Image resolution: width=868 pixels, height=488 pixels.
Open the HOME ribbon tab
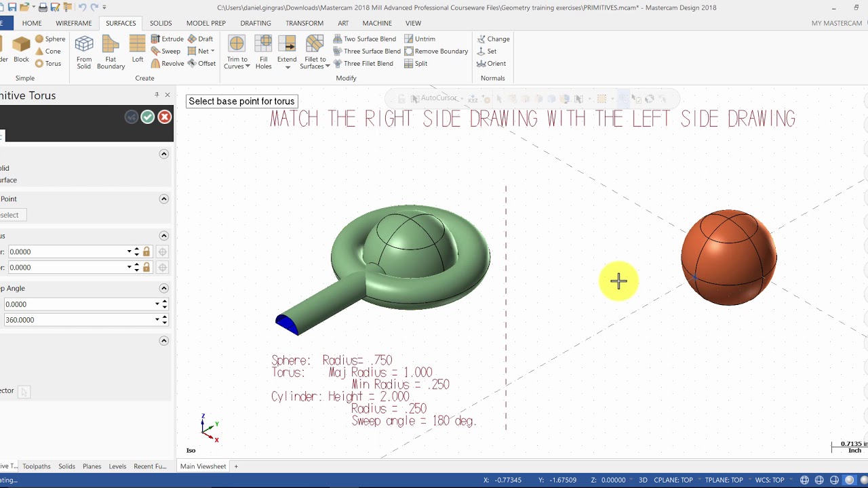pyautogui.click(x=32, y=23)
